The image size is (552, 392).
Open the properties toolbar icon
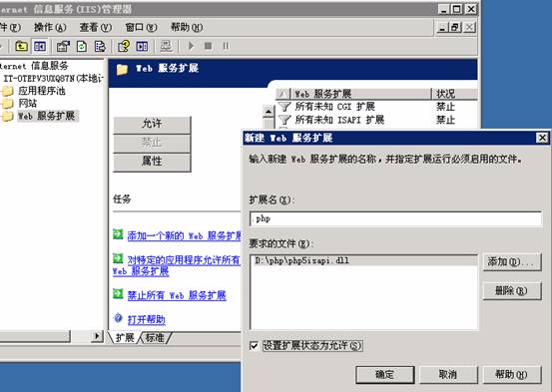pos(63,46)
